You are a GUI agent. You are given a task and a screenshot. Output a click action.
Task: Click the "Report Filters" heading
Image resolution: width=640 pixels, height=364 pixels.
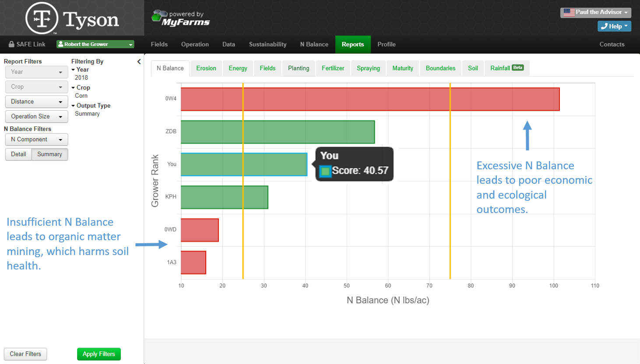(23, 62)
